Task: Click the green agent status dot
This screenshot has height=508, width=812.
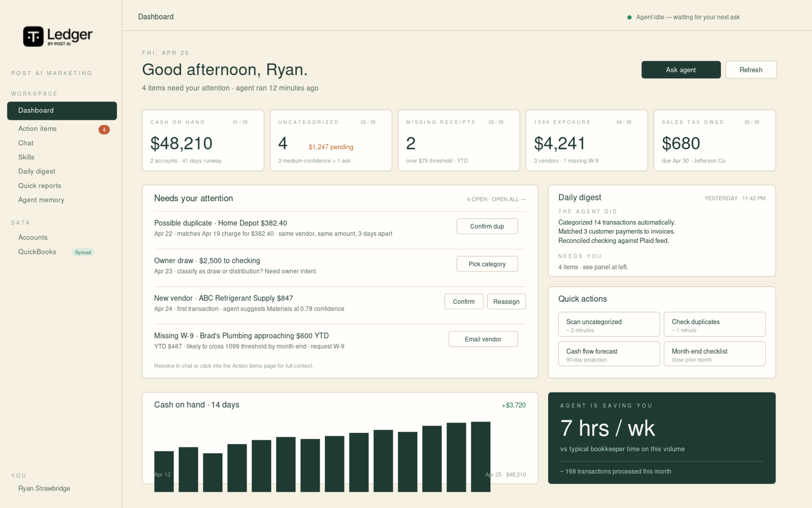Action: coord(630,17)
